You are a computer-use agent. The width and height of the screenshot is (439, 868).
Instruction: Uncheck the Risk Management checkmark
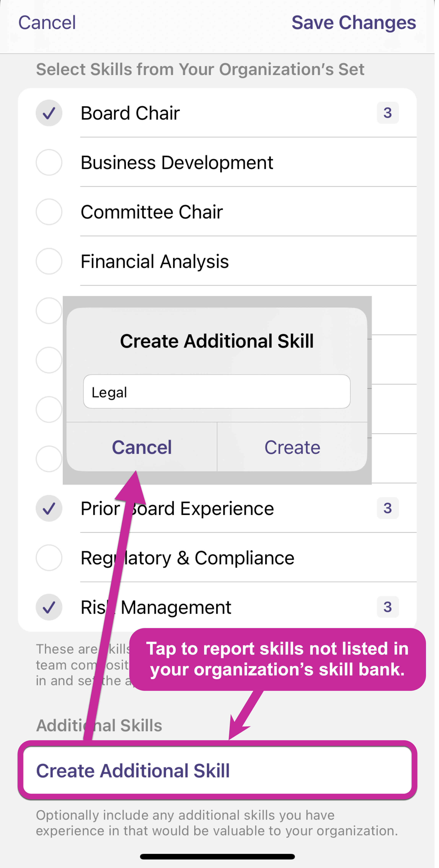[x=49, y=607]
